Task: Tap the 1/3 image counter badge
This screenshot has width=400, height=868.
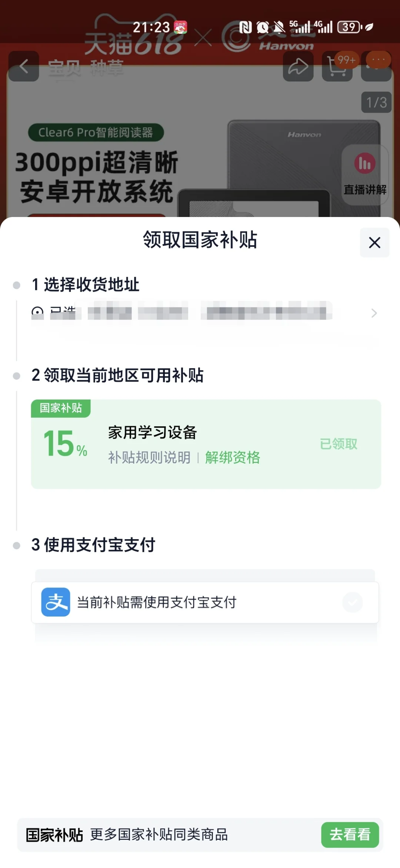Action: 377,102
